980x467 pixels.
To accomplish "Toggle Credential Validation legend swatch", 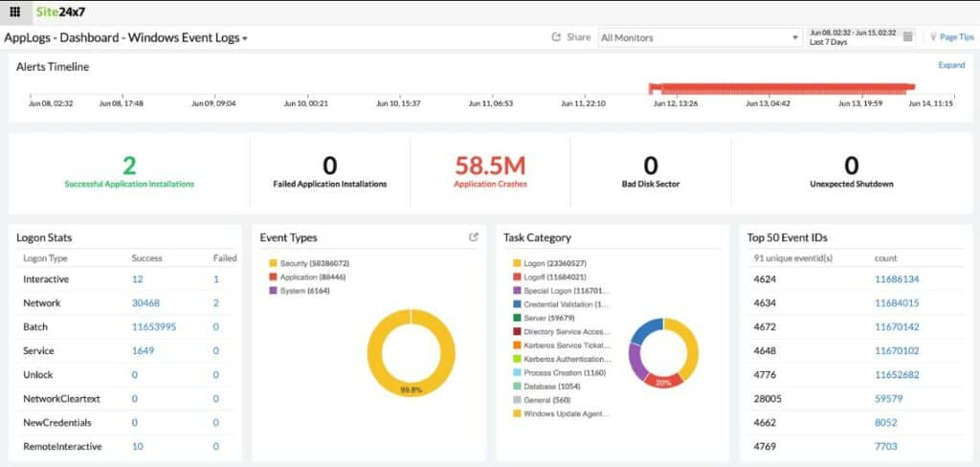I will (x=516, y=304).
